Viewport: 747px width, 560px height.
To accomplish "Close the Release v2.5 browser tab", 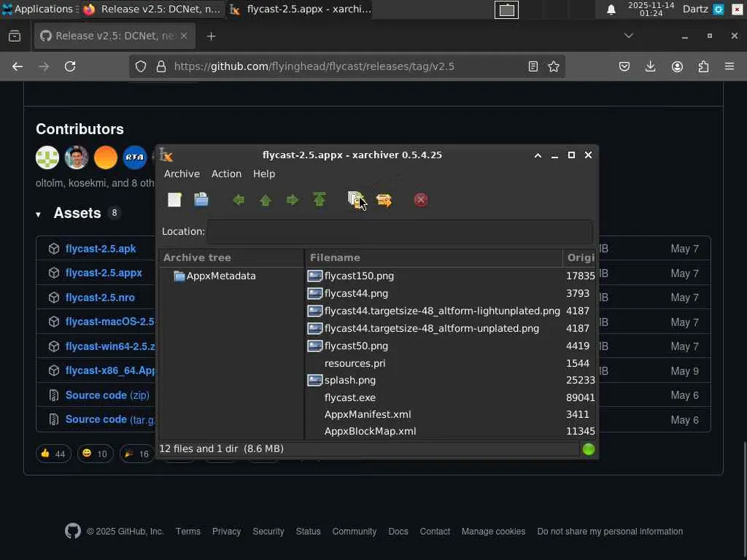I will click(x=183, y=36).
